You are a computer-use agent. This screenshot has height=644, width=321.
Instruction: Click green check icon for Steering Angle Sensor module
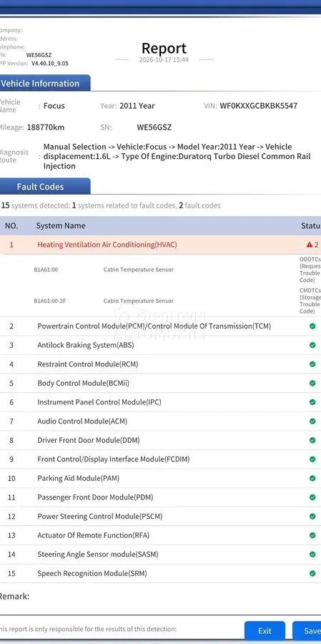point(312,555)
